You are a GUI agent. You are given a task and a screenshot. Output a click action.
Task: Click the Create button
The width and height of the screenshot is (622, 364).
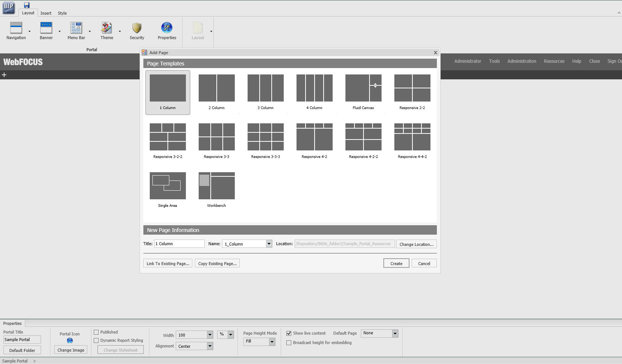coord(395,263)
